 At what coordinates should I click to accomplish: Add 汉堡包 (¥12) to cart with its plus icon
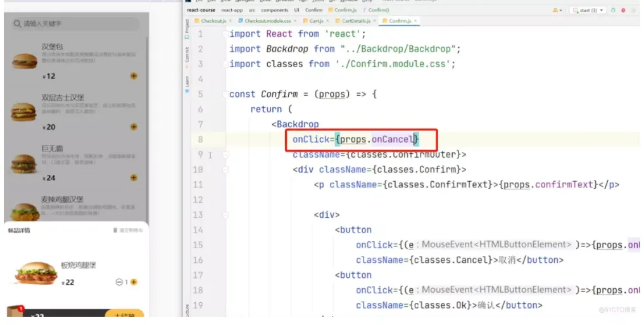[134, 76]
